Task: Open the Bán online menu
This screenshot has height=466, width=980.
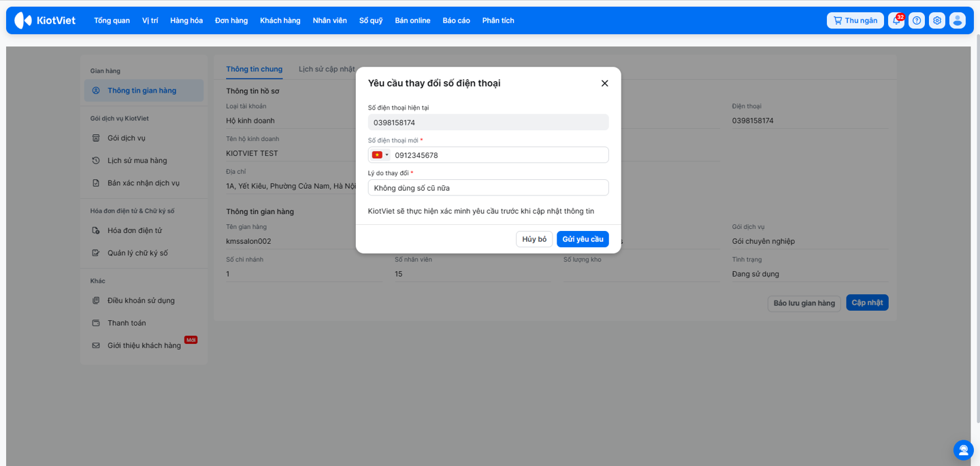Action: point(412,20)
